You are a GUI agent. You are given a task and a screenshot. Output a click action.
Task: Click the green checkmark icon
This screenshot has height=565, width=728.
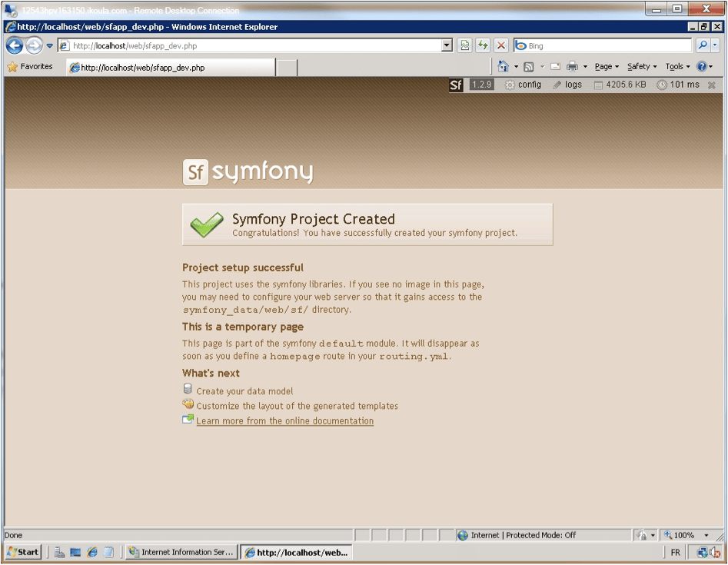[x=207, y=224]
